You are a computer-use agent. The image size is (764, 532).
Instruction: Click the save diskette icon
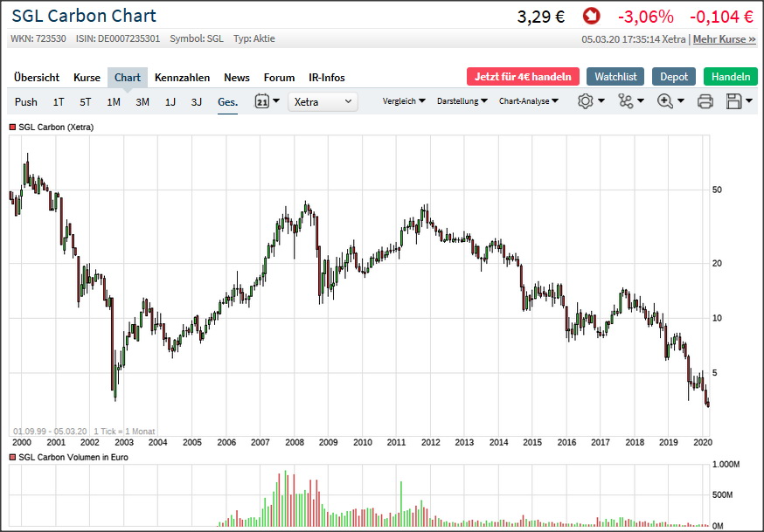(x=733, y=101)
